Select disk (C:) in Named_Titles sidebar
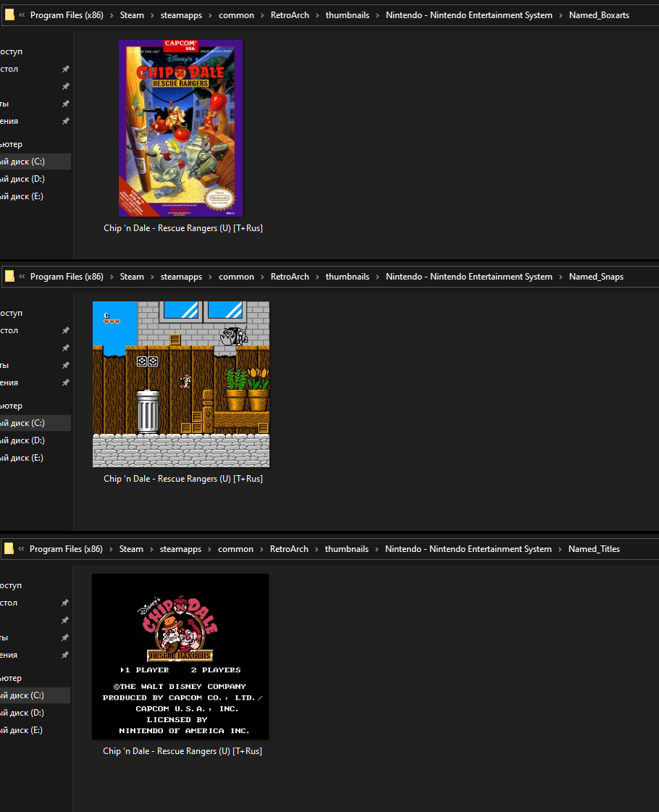This screenshot has width=659, height=812. [x=35, y=695]
